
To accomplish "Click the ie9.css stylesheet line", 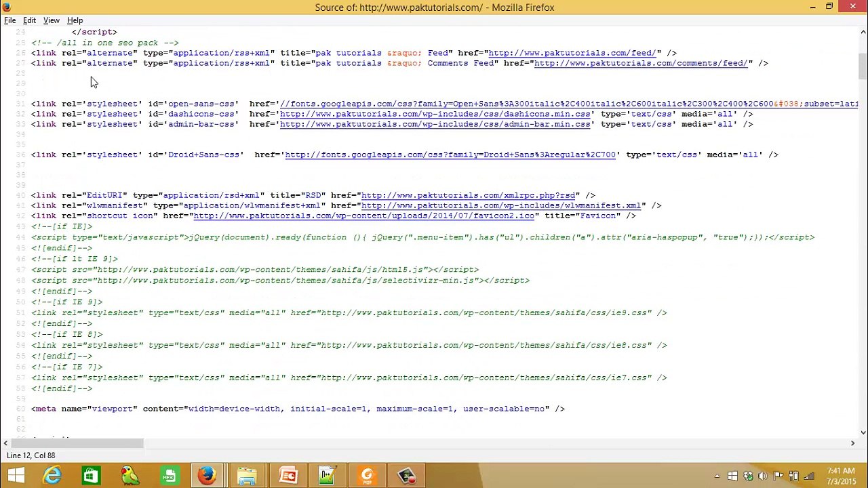I will 349,312.
